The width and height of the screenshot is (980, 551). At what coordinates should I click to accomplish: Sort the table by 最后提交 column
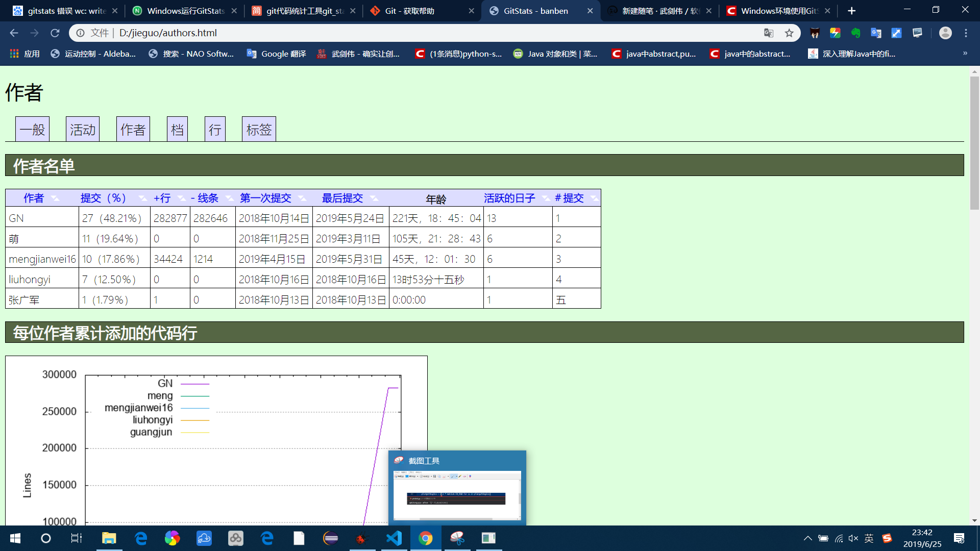tap(342, 198)
